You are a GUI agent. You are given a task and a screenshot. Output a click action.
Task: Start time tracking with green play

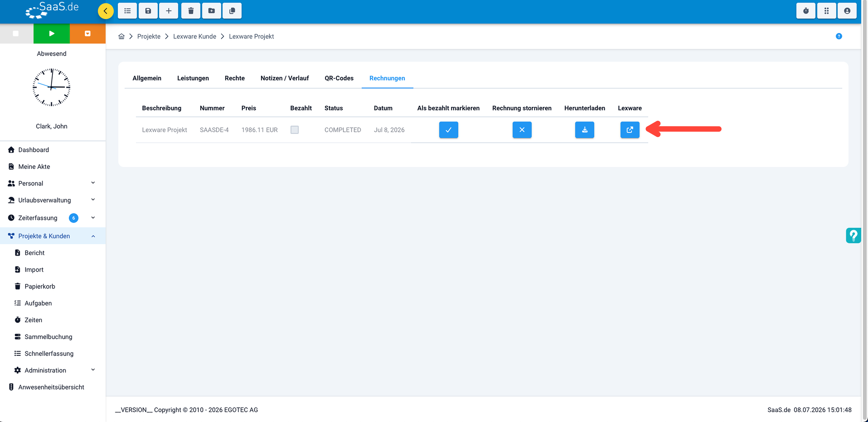pyautogui.click(x=51, y=33)
